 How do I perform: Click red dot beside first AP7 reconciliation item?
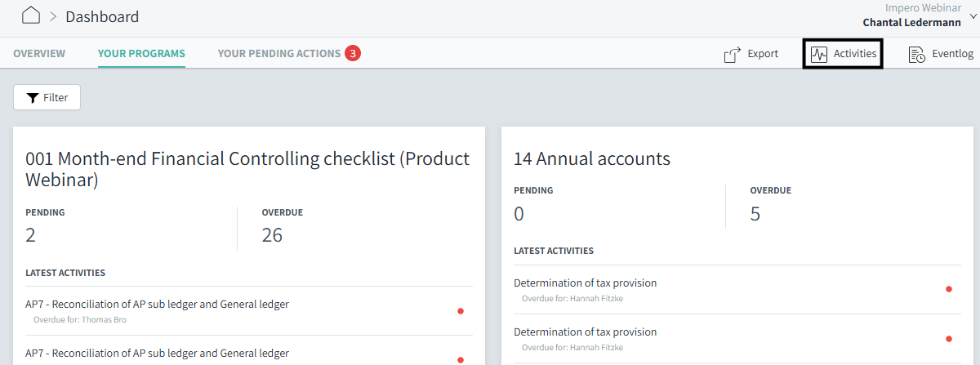click(461, 310)
